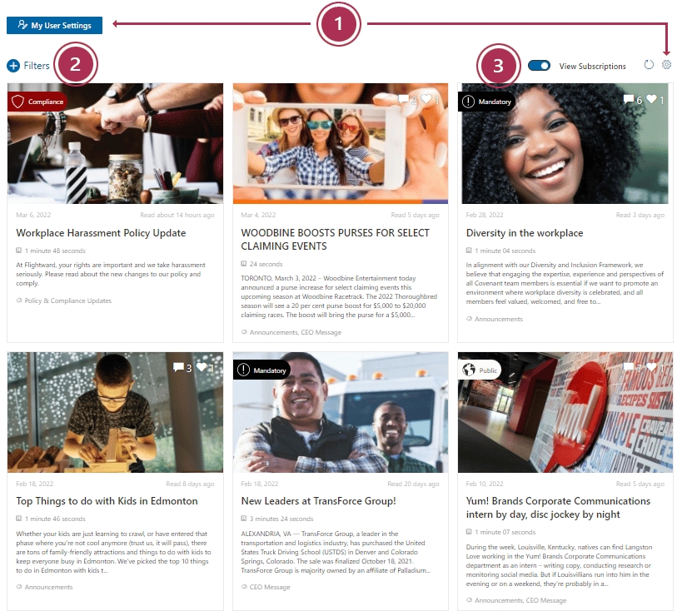The width and height of the screenshot is (677, 616).
Task: Click the Mandatory badge on TransForce article
Action: tap(261, 370)
